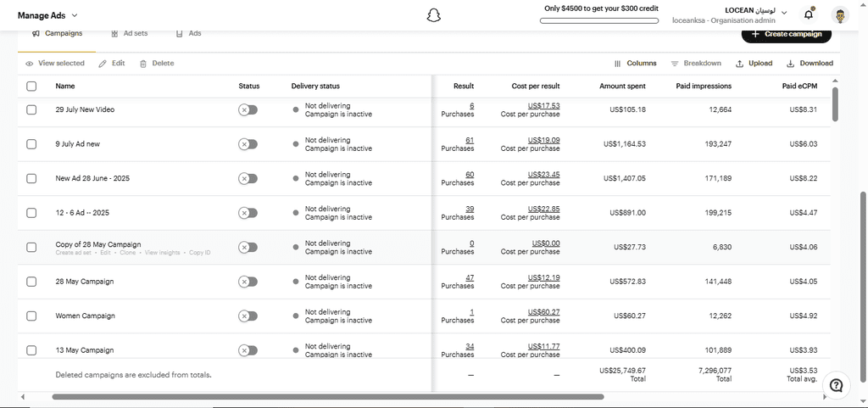The image size is (868, 408).
Task: Click the View selected eye icon
Action: point(30,64)
